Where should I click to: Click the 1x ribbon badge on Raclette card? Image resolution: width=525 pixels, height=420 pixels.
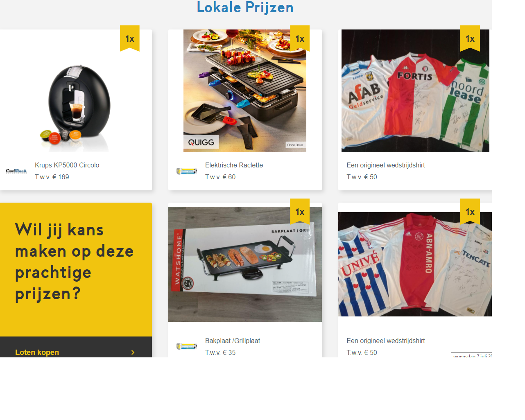300,38
